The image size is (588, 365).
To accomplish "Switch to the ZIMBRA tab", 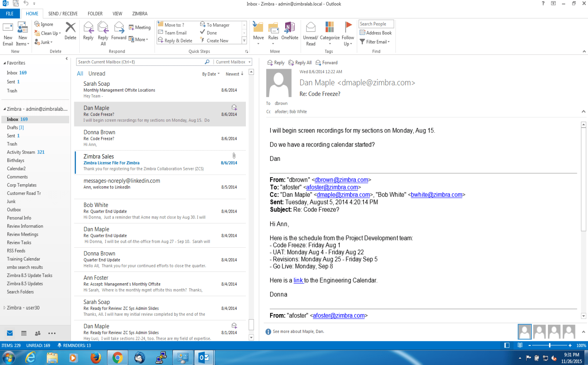I will (140, 14).
